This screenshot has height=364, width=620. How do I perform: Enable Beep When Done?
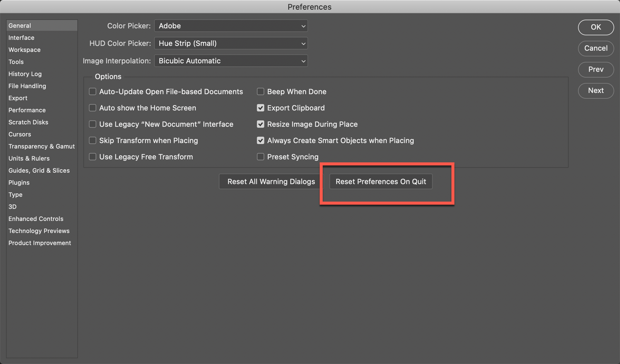(260, 91)
